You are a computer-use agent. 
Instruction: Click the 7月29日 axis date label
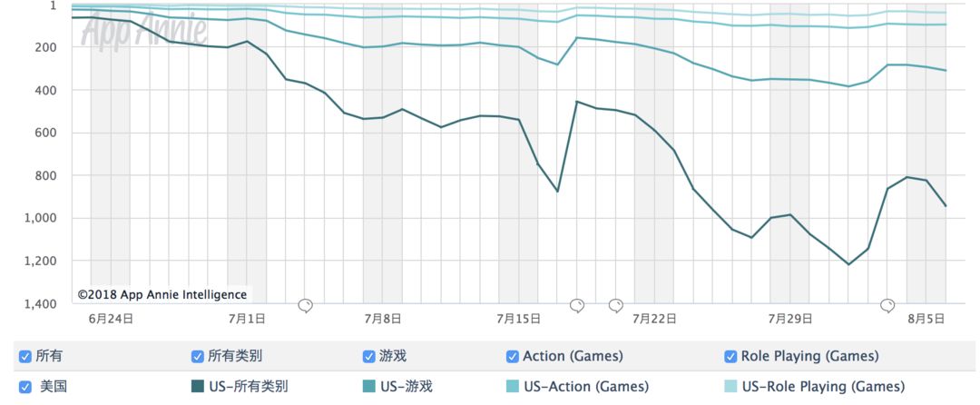coord(790,320)
